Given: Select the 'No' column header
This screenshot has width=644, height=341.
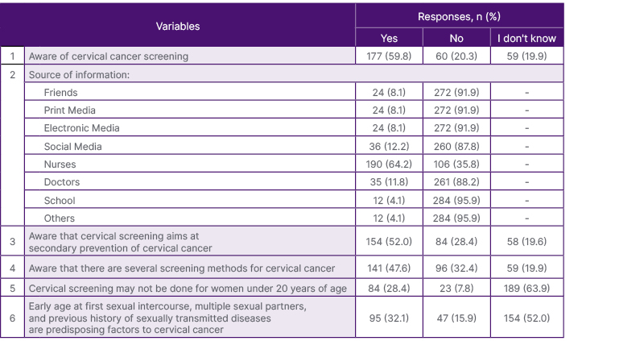Looking at the screenshot, I should pyautogui.click(x=456, y=38).
